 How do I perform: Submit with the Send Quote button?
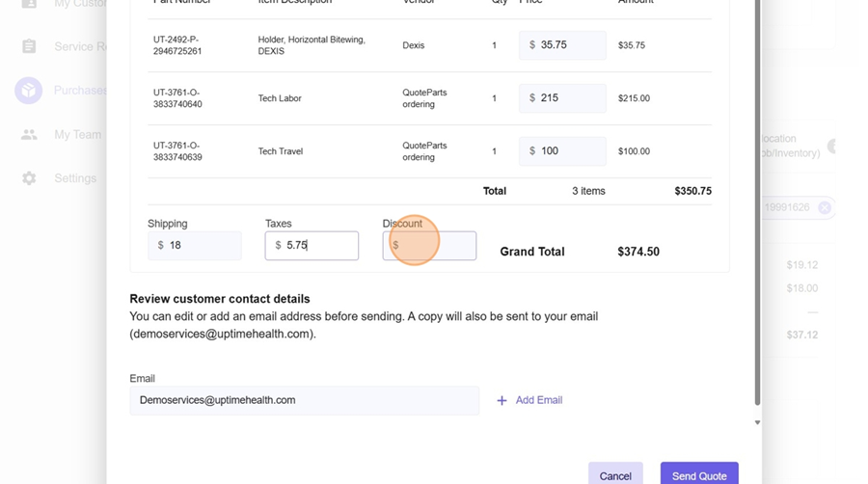(698, 475)
